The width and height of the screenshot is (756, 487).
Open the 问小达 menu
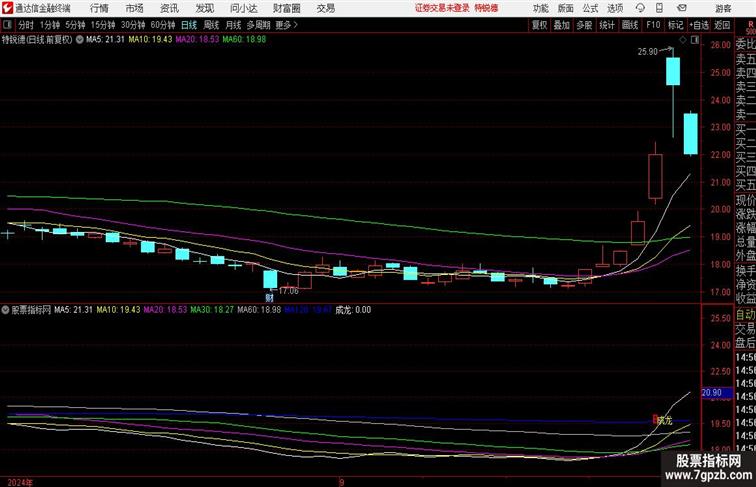point(243,8)
